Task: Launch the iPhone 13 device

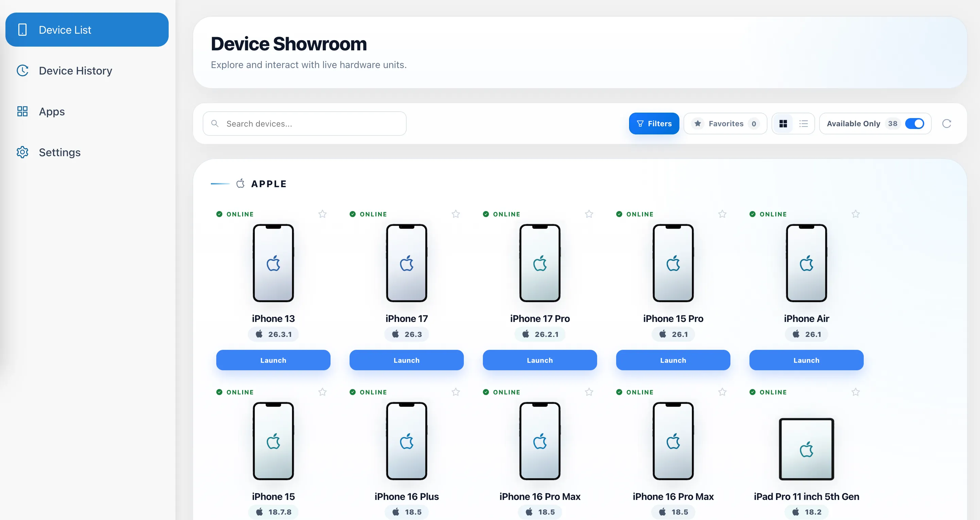Action: point(273,360)
